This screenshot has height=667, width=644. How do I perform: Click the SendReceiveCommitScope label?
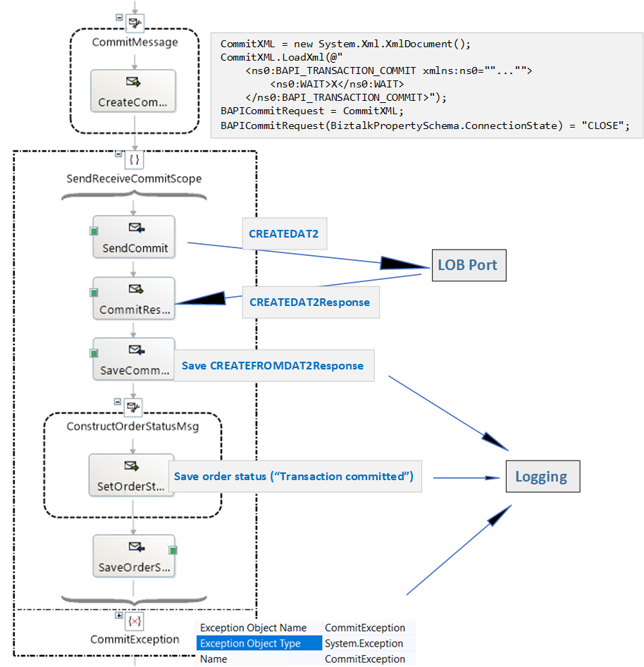coord(134,178)
